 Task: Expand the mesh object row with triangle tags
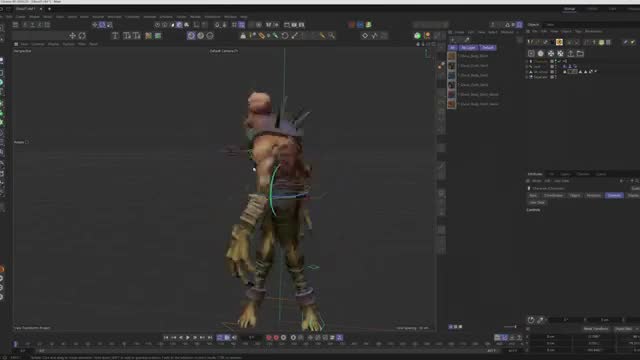527,72
